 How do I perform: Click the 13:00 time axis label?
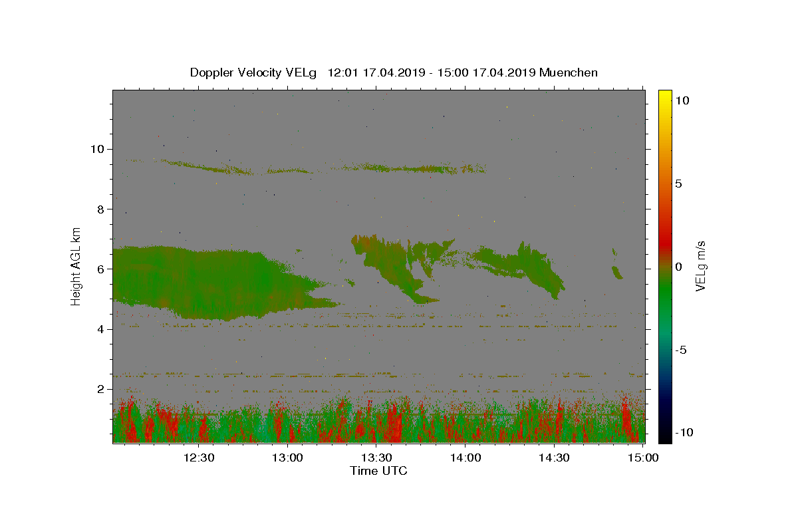[288, 458]
